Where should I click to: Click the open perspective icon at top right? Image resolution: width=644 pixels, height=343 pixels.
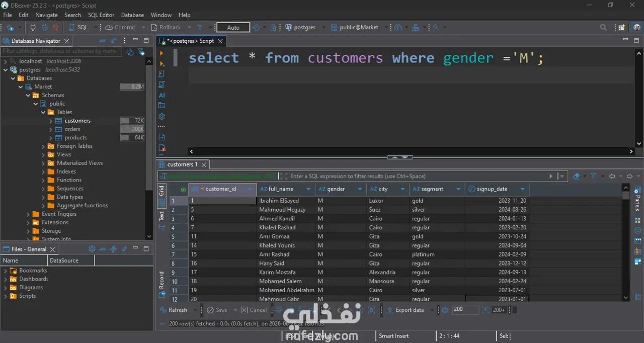pos(622,28)
